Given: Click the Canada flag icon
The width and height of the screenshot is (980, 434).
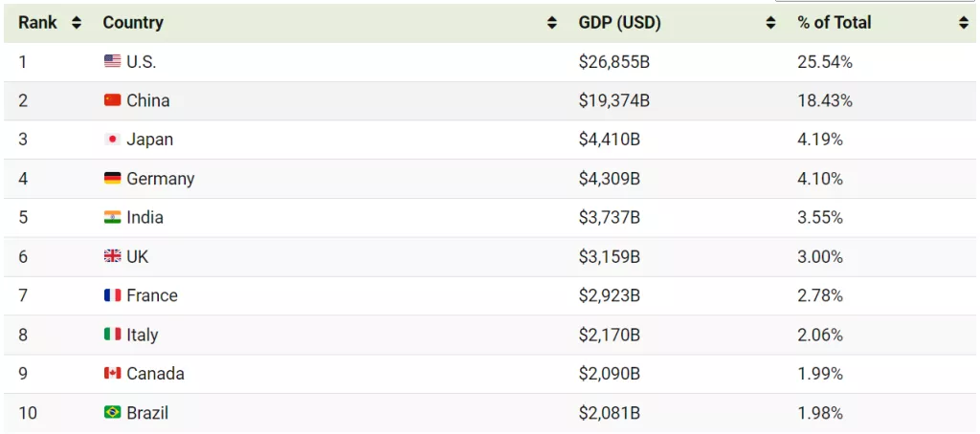Looking at the screenshot, I should [112, 374].
